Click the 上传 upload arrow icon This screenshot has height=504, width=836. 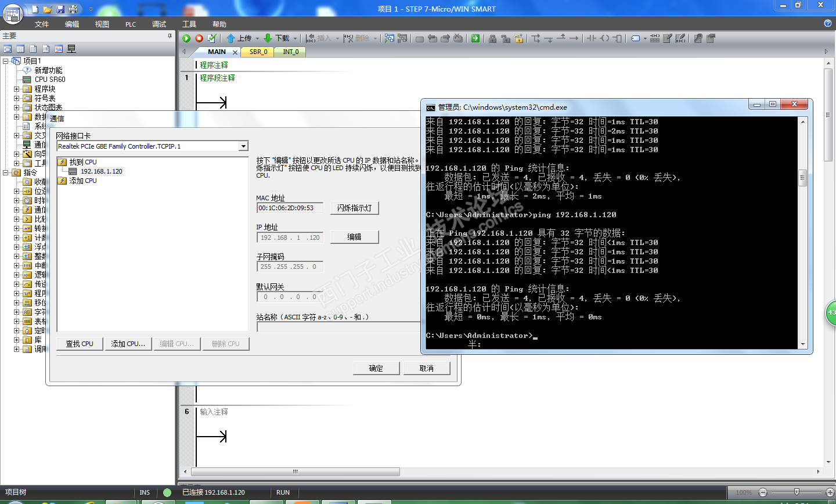pos(230,38)
